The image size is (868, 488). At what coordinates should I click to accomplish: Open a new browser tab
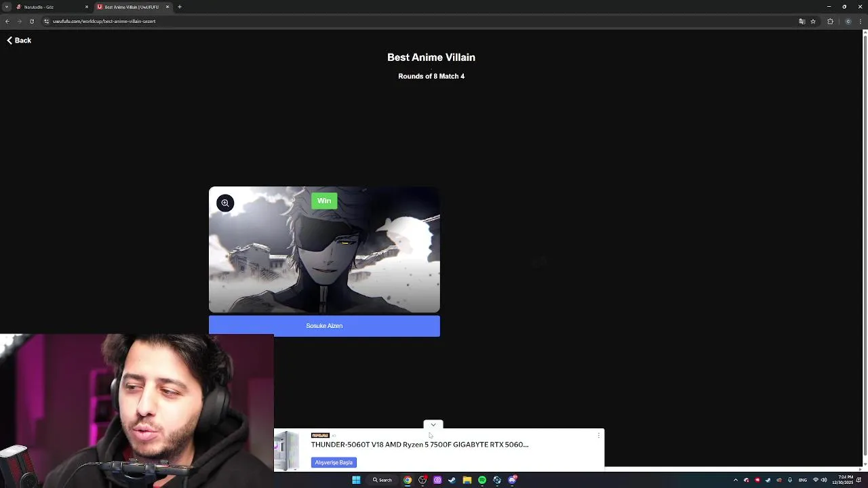[x=180, y=7]
